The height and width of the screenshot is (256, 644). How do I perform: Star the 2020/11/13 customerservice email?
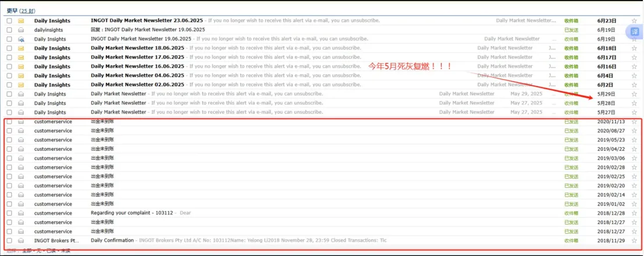tap(634, 121)
